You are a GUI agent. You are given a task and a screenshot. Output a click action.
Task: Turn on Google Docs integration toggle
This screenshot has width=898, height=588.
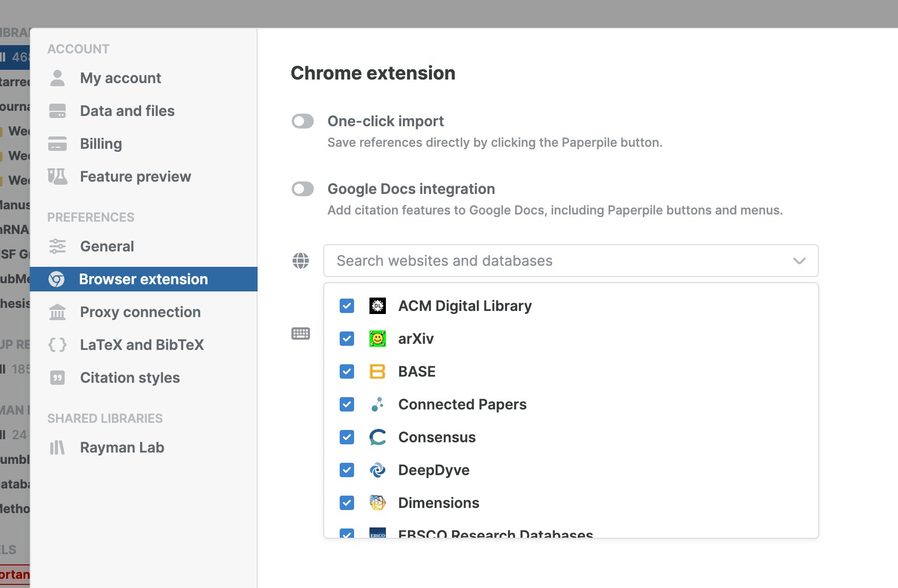[303, 189]
